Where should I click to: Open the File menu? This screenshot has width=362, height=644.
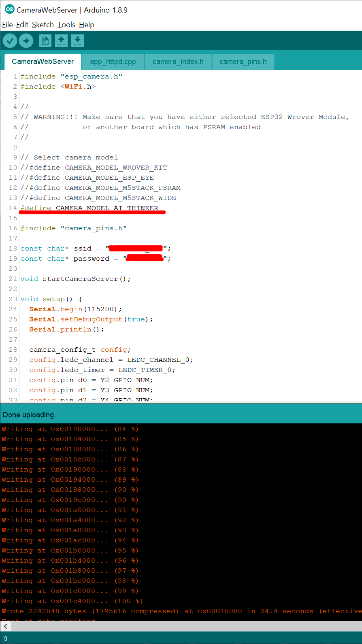pyautogui.click(x=7, y=25)
